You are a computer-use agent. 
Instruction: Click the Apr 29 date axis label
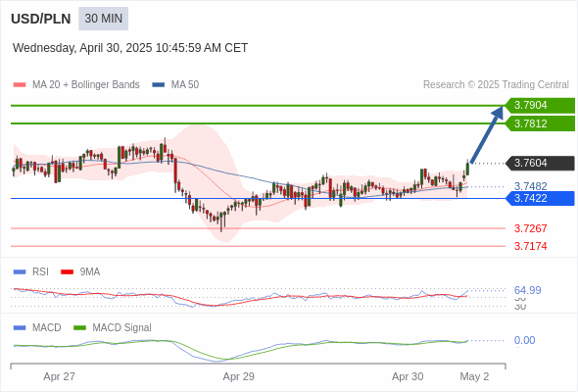(238, 376)
